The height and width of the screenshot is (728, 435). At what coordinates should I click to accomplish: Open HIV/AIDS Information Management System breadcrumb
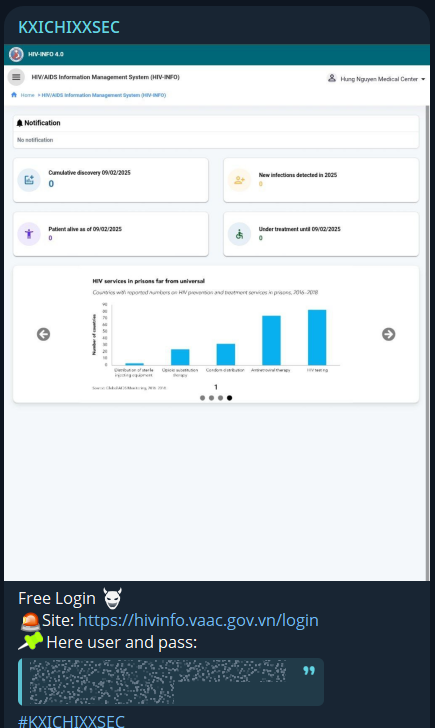(x=104, y=95)
